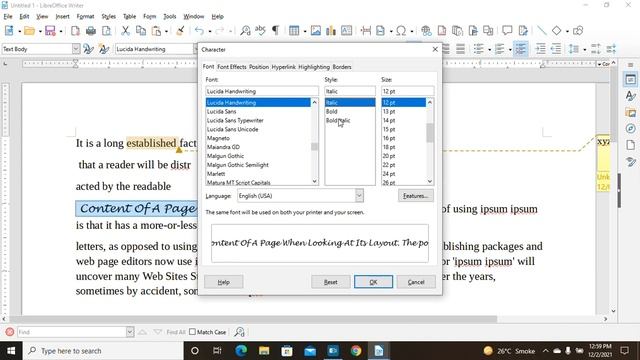This screenshot has height=360, width=640.
Task: Click the Insert Special Character omega icon
Action: 401,31
